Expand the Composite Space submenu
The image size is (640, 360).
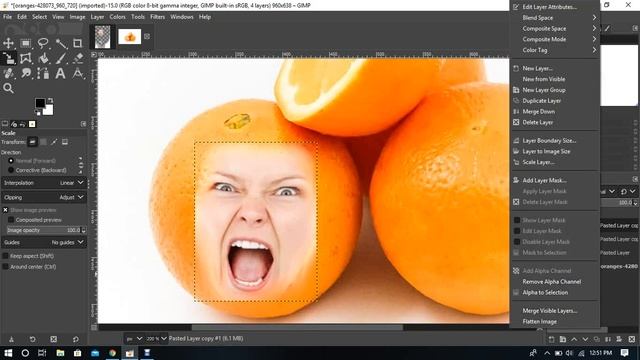point(555,29)
